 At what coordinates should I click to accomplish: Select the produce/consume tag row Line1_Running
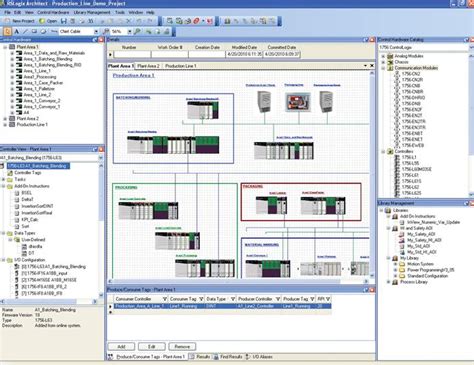click(222, 306)
